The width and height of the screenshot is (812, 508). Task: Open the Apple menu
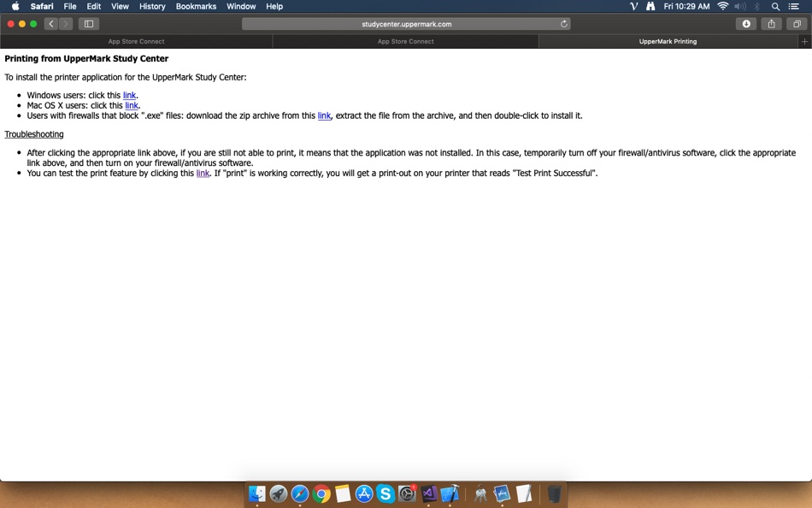[15, 6]
